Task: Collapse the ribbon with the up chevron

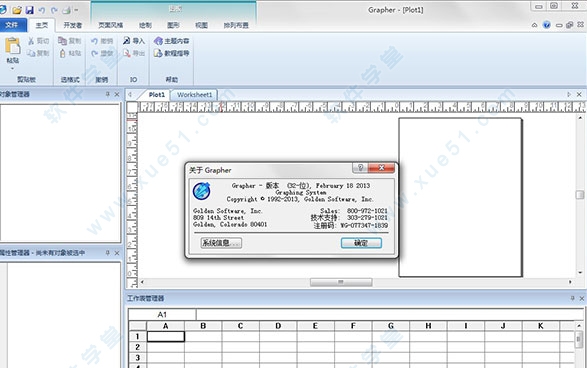Action: [535, 25]
